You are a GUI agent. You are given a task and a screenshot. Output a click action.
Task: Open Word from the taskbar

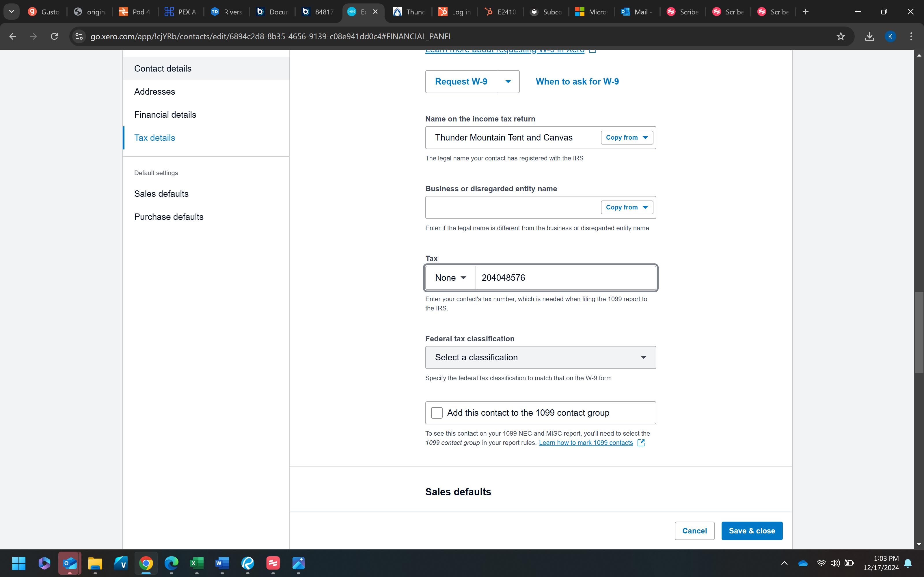tap(222, 563)
